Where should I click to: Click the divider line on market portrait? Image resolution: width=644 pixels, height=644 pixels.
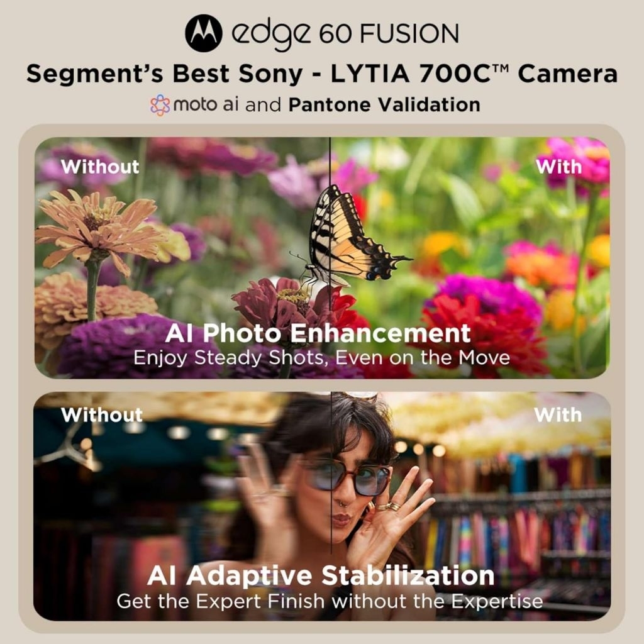point(331,472)
